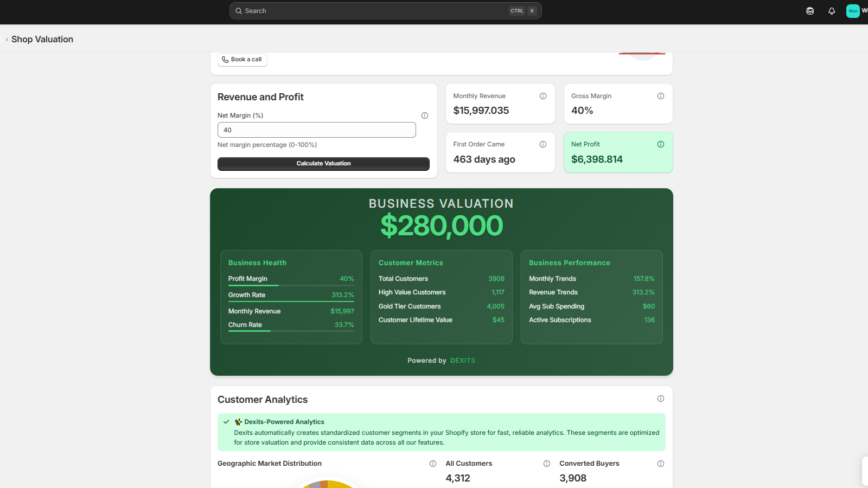Show info for All Customers metric
The image size is (868, 488).
point(547,464)
